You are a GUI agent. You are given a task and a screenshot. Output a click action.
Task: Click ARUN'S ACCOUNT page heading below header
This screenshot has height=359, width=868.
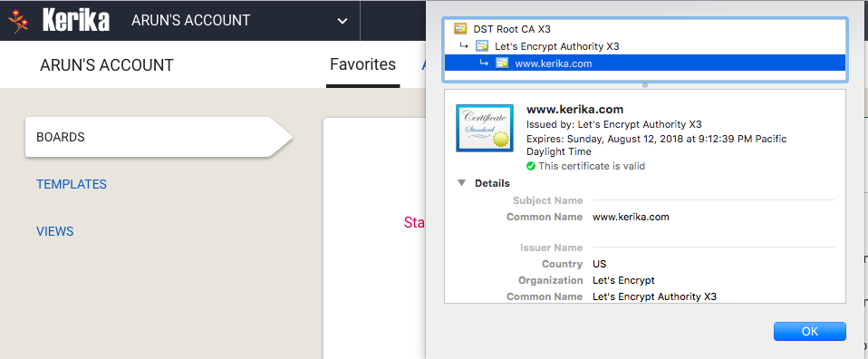[x=107, y=65]
